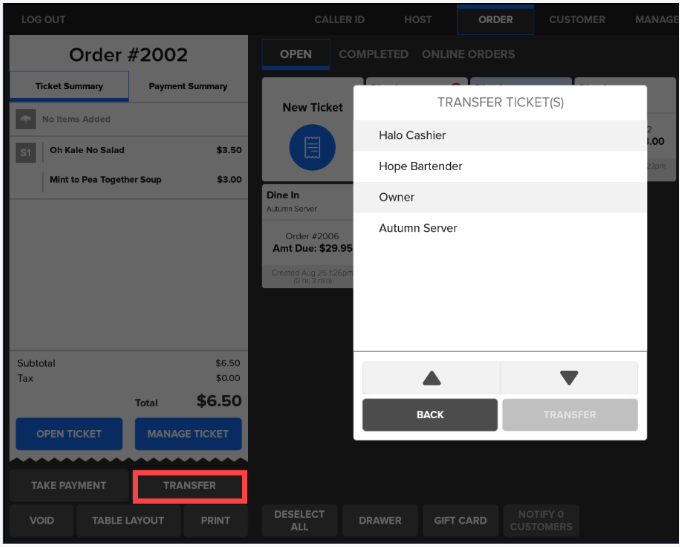Go to the Completed orders tab
680x547 pixels.
point(373,54)
